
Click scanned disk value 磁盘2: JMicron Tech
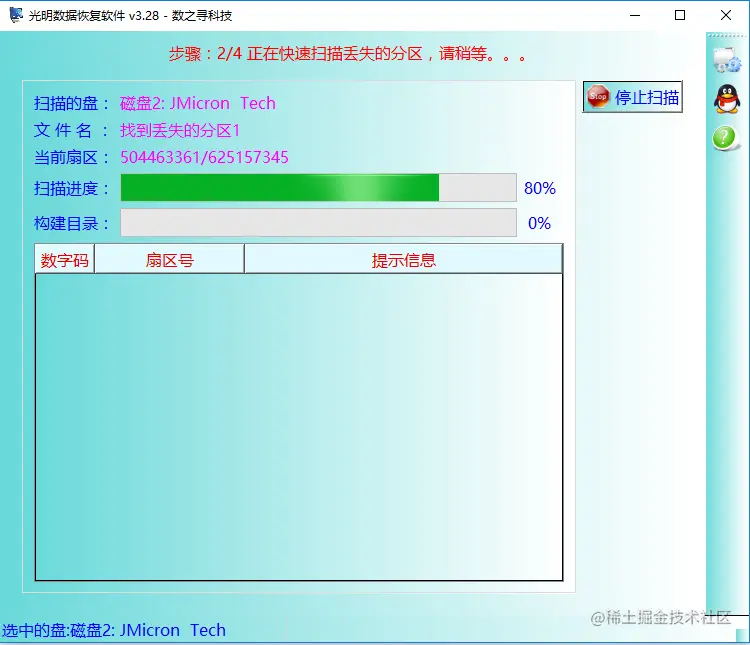coord(198,103)
